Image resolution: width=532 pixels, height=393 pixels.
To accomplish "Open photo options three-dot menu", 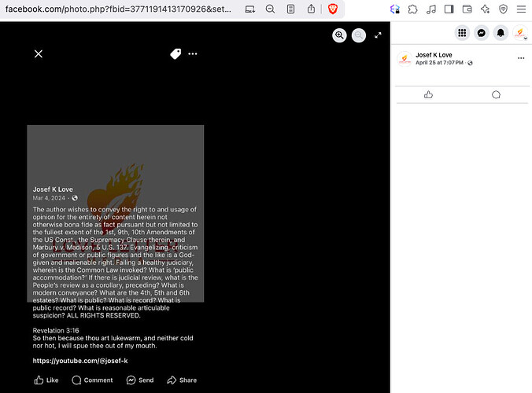I will 193,54.
